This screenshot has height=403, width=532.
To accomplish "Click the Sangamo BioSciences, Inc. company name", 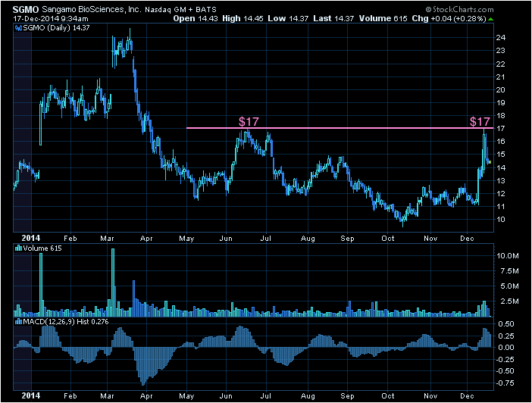I will (x=91, y=10).
